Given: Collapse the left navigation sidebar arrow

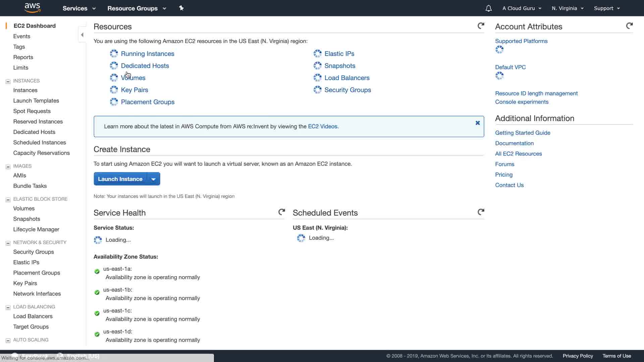Looking at the screenshot, I should pyautogui.click(x=82, y=35).
